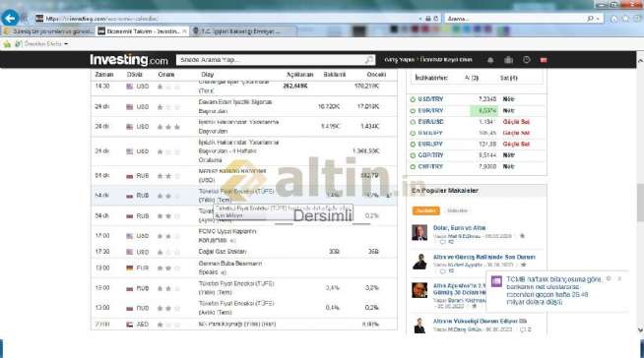The height and width of the screenshot is (358, 644).
Task: Select the orange tab under En Popüler Makaleler
Action: click(x=425, y=210)
